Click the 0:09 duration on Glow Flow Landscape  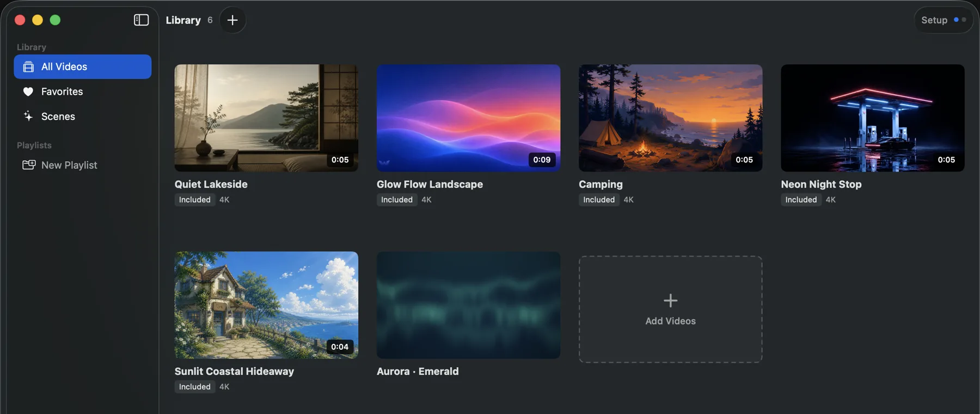tap(542, 160)
